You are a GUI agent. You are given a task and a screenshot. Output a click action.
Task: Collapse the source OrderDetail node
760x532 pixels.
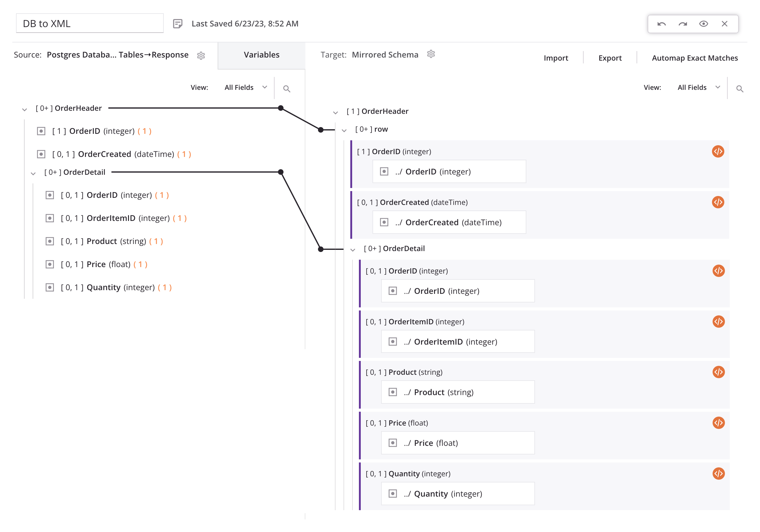33,173
